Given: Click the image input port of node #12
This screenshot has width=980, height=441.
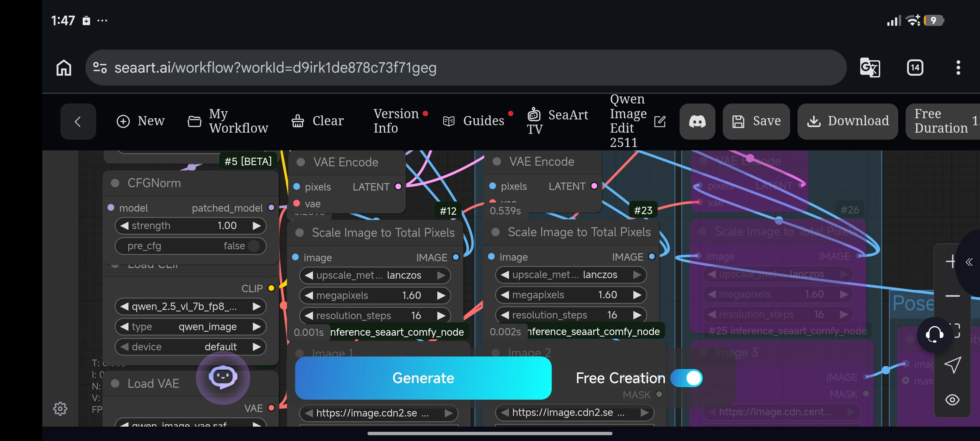Looking at the screenshot, I should pos(295,257).
